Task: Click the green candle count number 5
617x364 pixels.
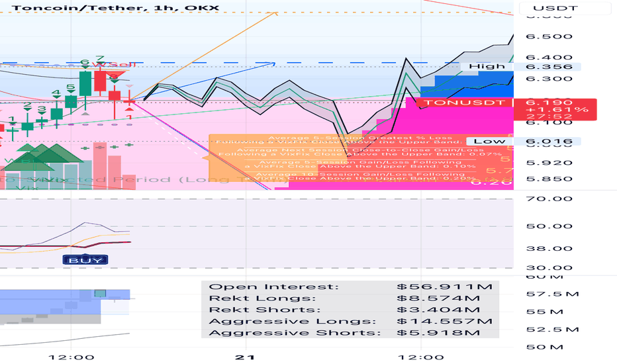Action: pyautogui.click(x=70, y=87)
